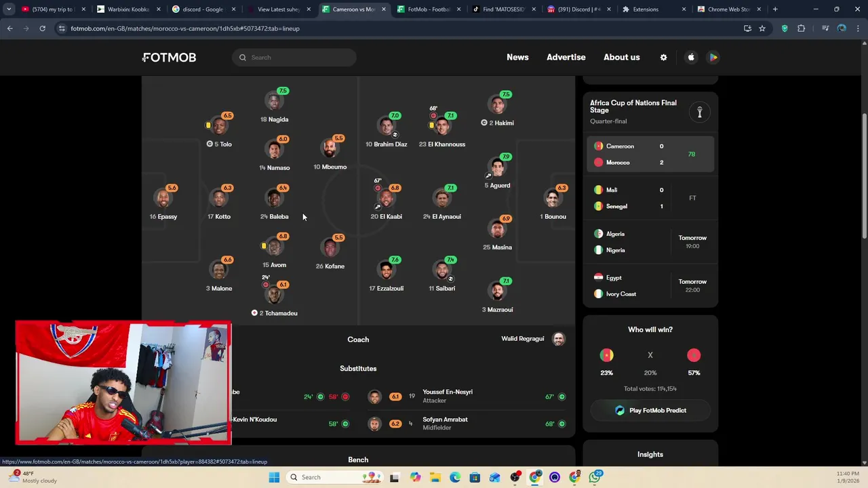Image resolution: width=868 pixels, height=488 pixels.
Task: Click the FotMob logo
Action: 170,58
